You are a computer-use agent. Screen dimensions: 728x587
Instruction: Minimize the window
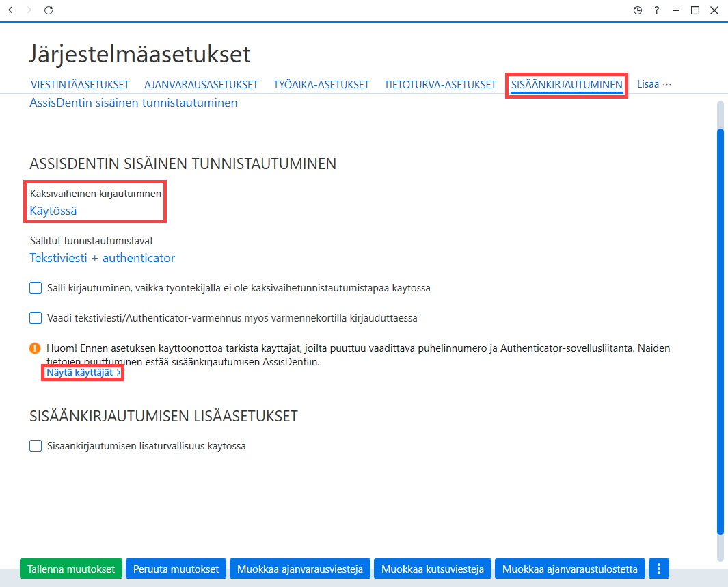coord(676,10)
